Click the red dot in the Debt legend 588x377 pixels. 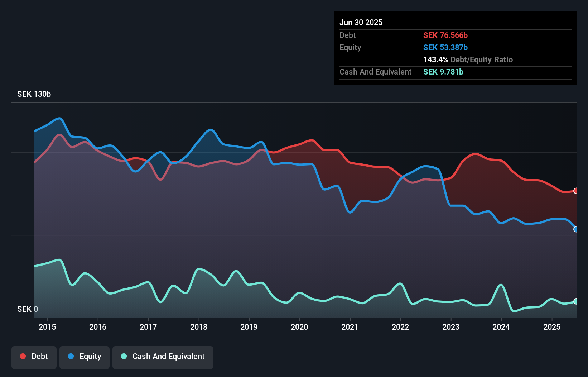(x=23, y=356)
